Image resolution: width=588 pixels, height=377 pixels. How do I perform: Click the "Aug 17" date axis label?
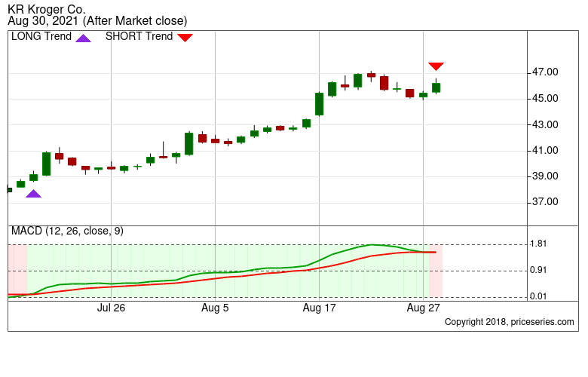[319, 308]
